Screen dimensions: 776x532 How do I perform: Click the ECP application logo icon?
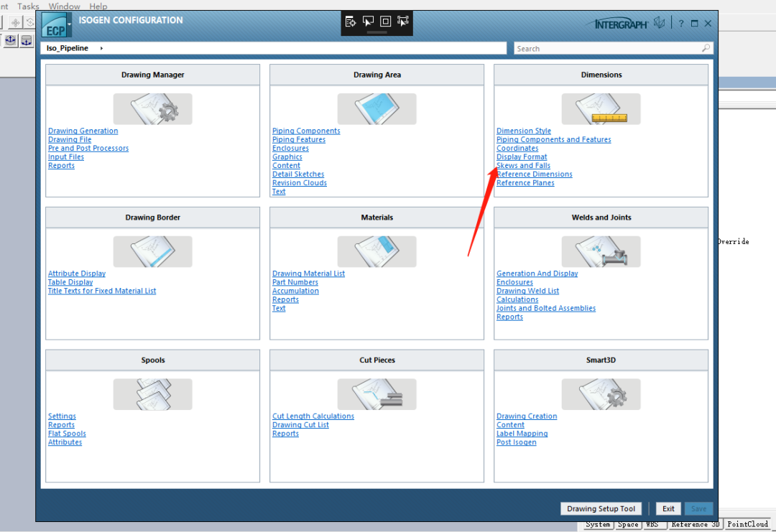click(x=53, y=25)
